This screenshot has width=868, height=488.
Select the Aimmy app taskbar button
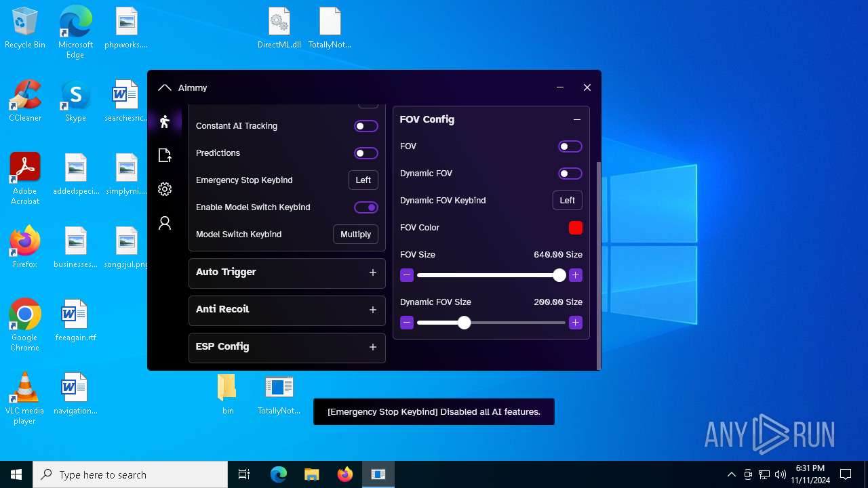coord(378,474)
